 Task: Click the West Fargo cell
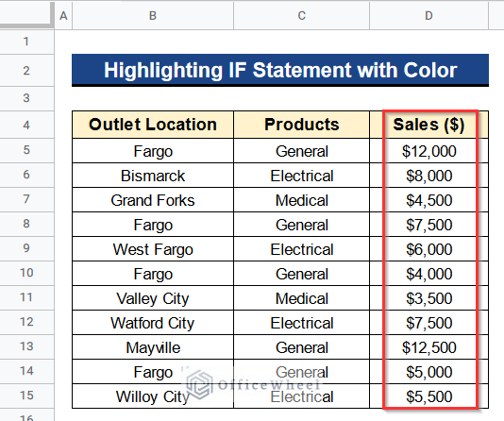pos(153,249)
